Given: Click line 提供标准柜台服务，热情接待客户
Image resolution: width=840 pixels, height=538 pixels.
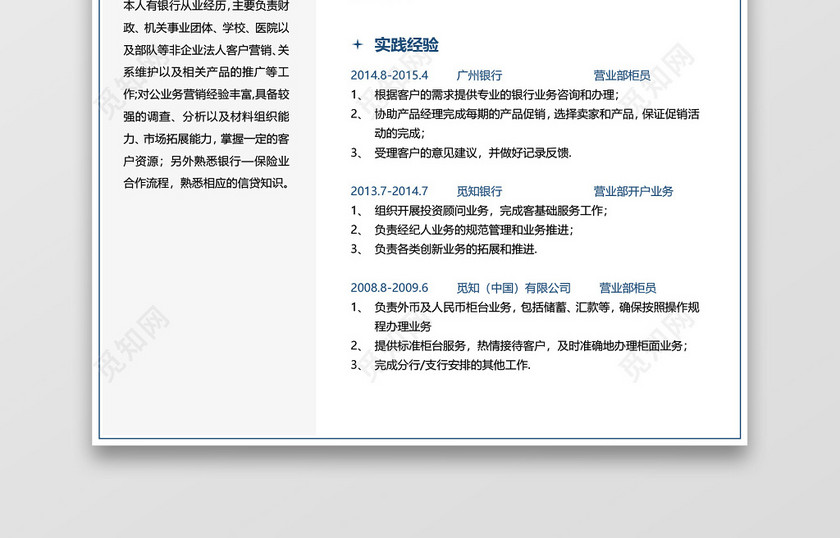Looking at the screenshot, I should 530,346.
